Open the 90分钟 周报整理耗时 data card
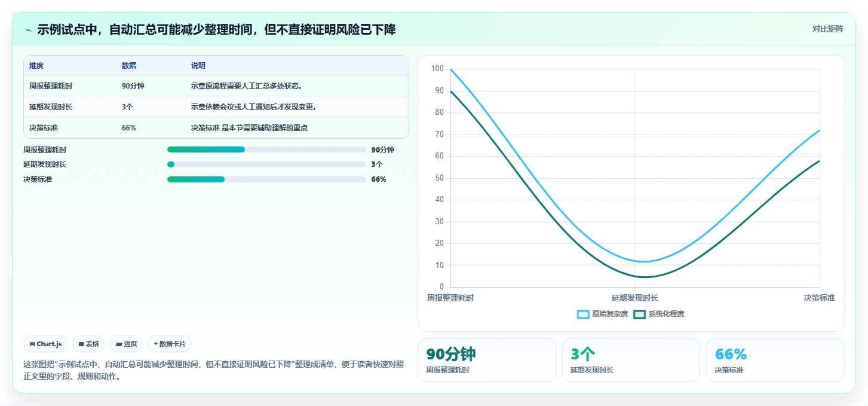868x406 pixels. pos(486,360)
